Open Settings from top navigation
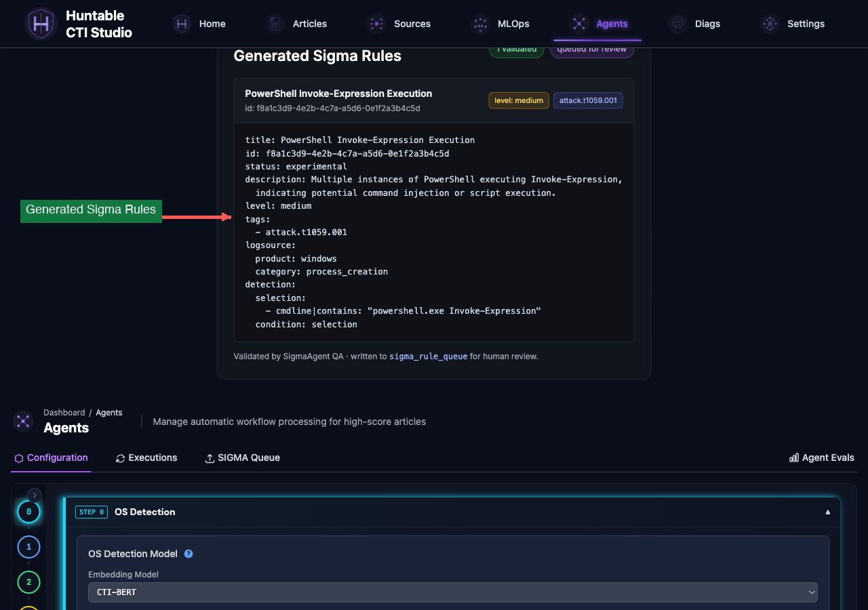868x610 pixels. (806, 24)
